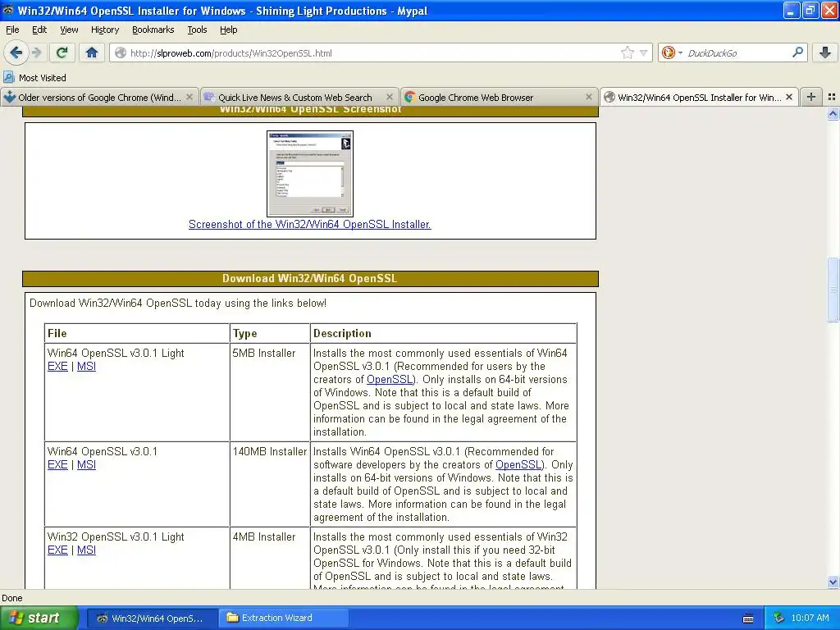Click the 'Download Win32/Win64 OpenSSL' header
Image resolution: width=840 pixels, height=630 pixels.
point(310,279)
